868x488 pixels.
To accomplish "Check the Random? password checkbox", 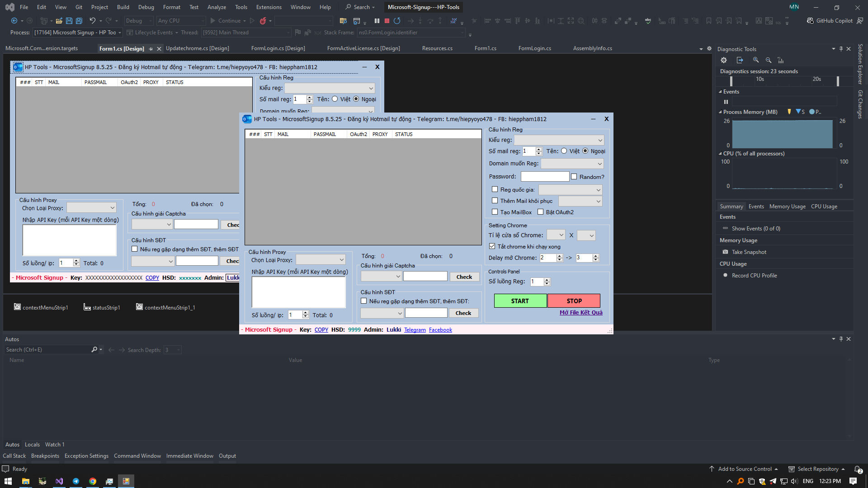I will pos(574,177).
